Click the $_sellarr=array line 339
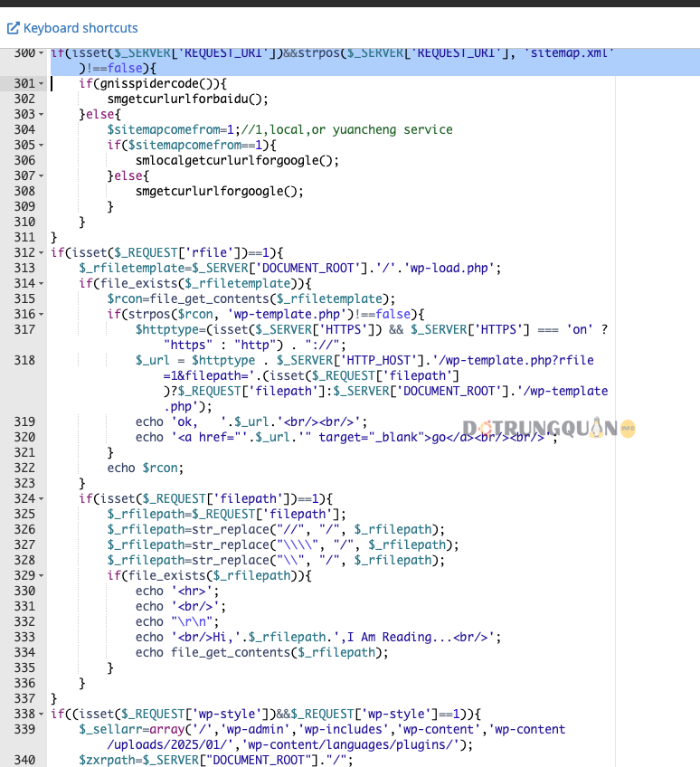 pos(322,737)
